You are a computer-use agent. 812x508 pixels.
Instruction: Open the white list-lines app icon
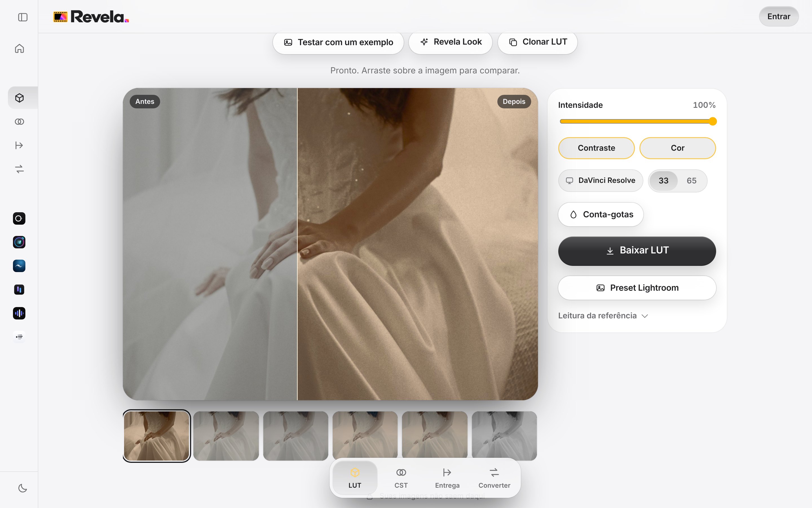19,337
